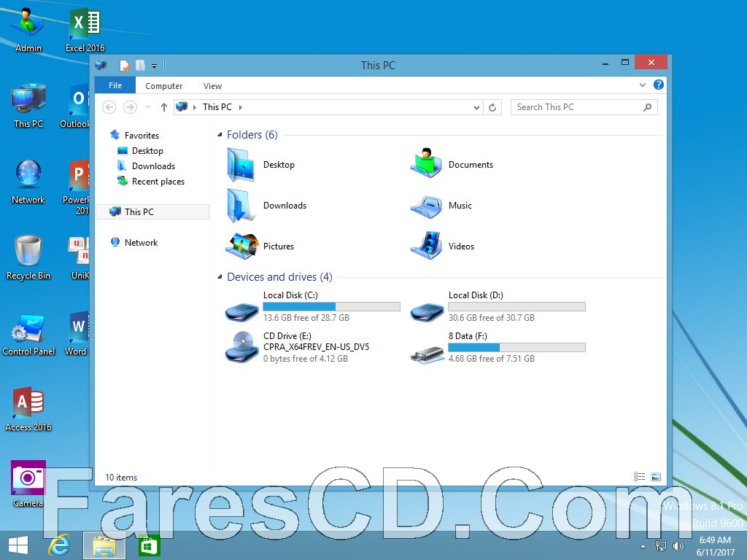Select the Camera desktop icon
Screen dimensions: 747x560
pos(28,483)
